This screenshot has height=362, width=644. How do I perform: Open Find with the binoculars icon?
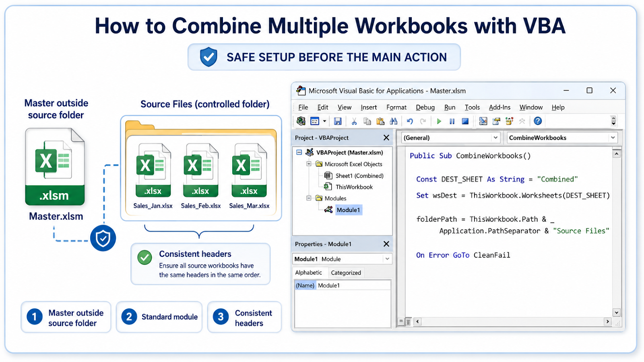pyautogui.click(x=394, y=121)
